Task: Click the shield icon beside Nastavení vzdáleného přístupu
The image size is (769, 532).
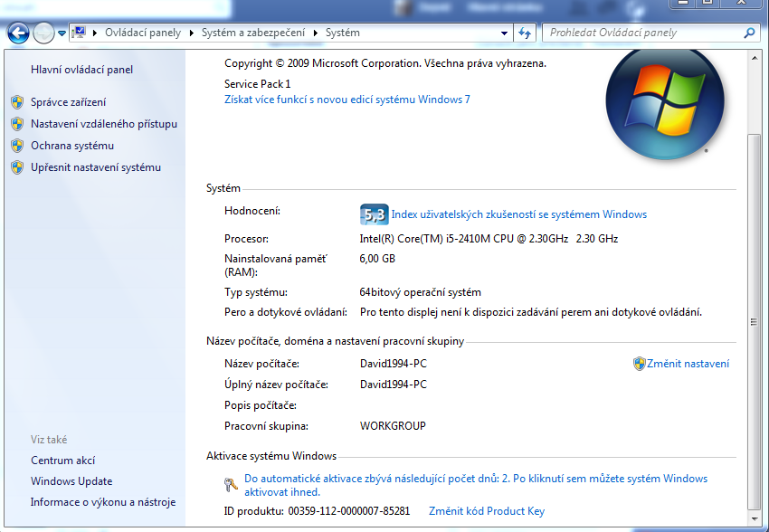Action: (x=17, y=124)
